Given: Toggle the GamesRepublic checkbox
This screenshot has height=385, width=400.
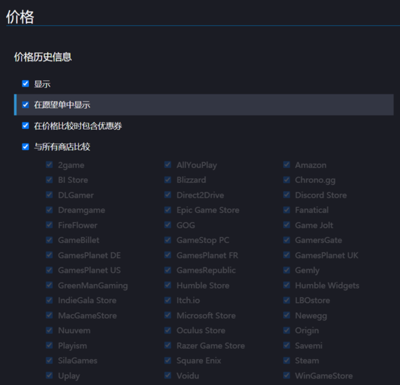Looking at the screenshot, I should coord(168,270).
